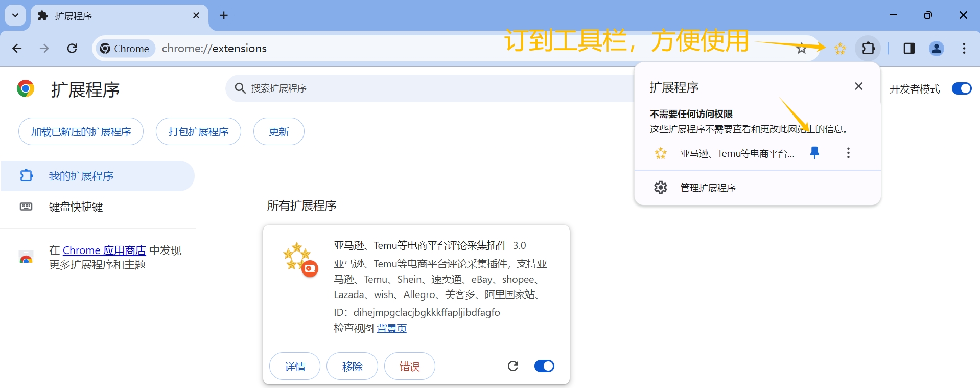Reload the extension with the refresh icon
Screen dimensions: 980x388
tap(513, 366)
